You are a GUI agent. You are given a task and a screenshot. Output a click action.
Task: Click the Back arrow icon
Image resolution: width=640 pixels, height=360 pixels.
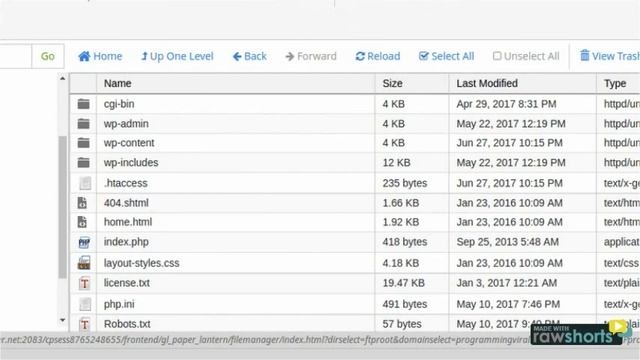[x=237, y=56]
